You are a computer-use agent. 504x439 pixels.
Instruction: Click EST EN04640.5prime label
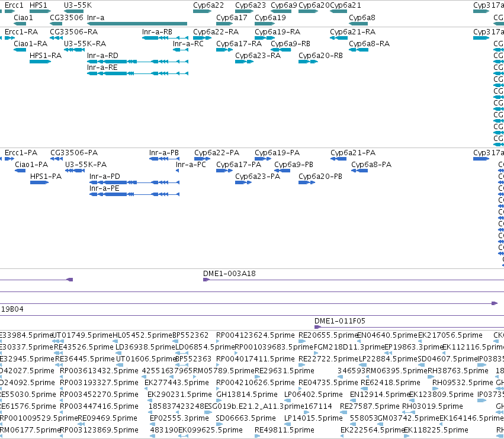point(387,335)
